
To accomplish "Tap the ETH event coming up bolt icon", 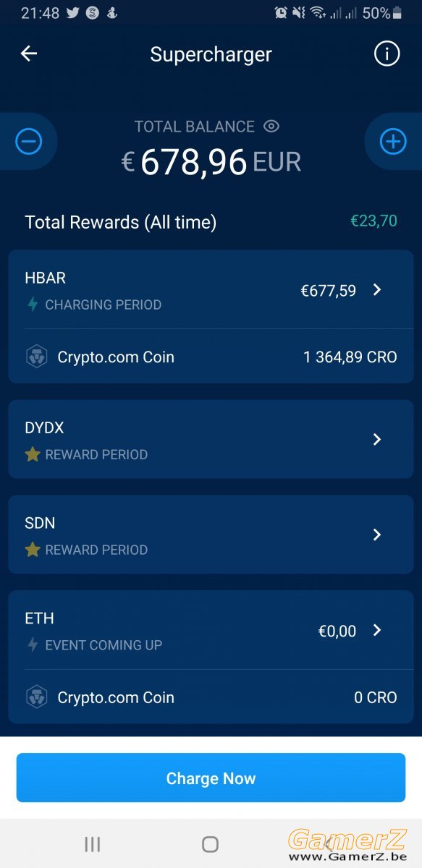I will 33,645.
